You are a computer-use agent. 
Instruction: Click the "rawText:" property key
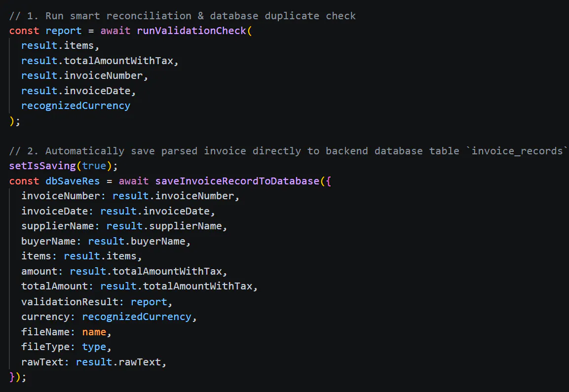[x=45, y=362]
